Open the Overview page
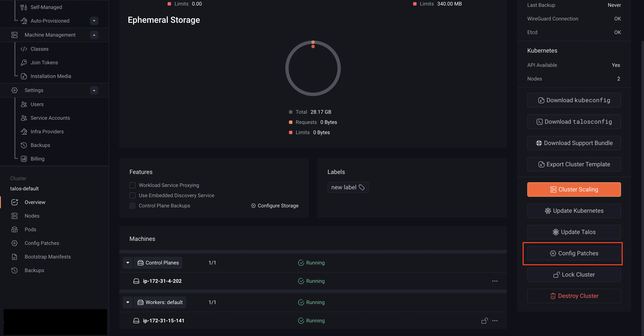The height and width of the screenshot is (336, 644). (x=35, y=202)
